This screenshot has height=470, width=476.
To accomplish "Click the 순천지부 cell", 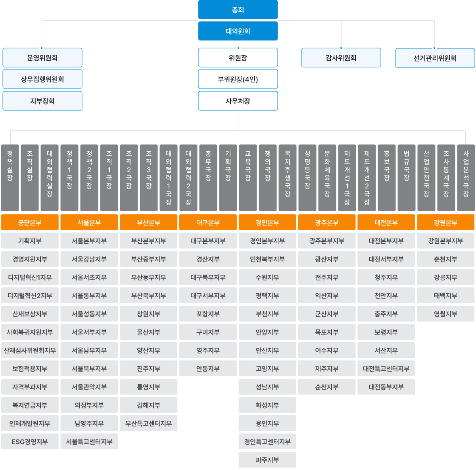I will 327,387.
